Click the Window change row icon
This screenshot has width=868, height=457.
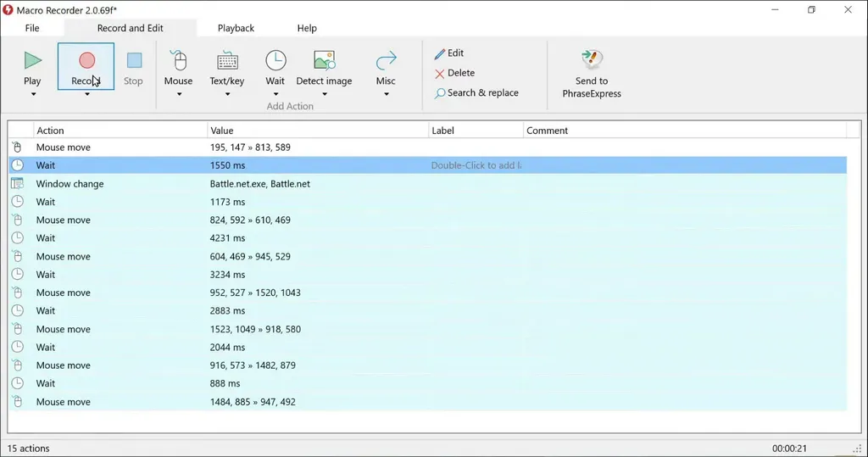[x=18, y=183]
